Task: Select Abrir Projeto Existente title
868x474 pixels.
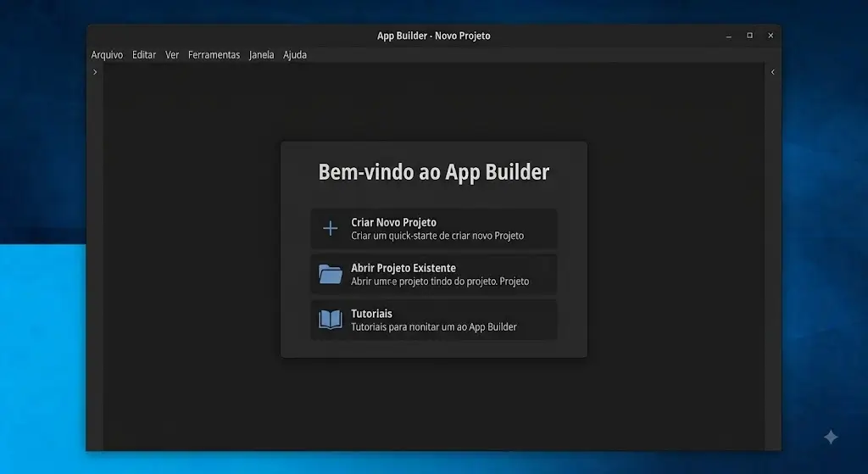Action: [x=403, y=268]
